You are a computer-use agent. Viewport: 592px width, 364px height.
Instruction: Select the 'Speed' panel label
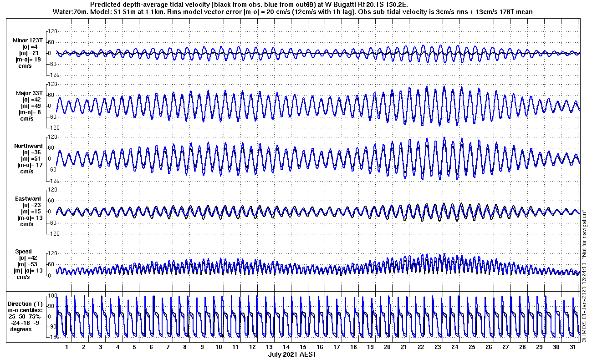pyautogui.click(x=24, y=252)
